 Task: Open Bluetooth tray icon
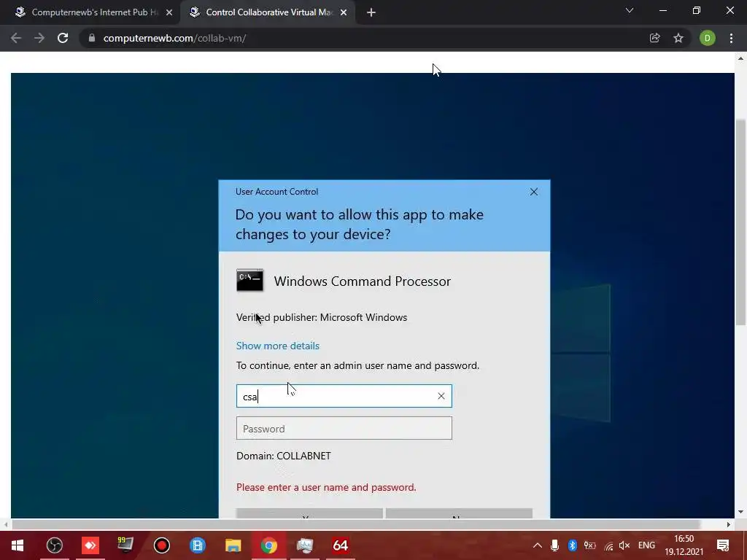[x=572, y=545]
